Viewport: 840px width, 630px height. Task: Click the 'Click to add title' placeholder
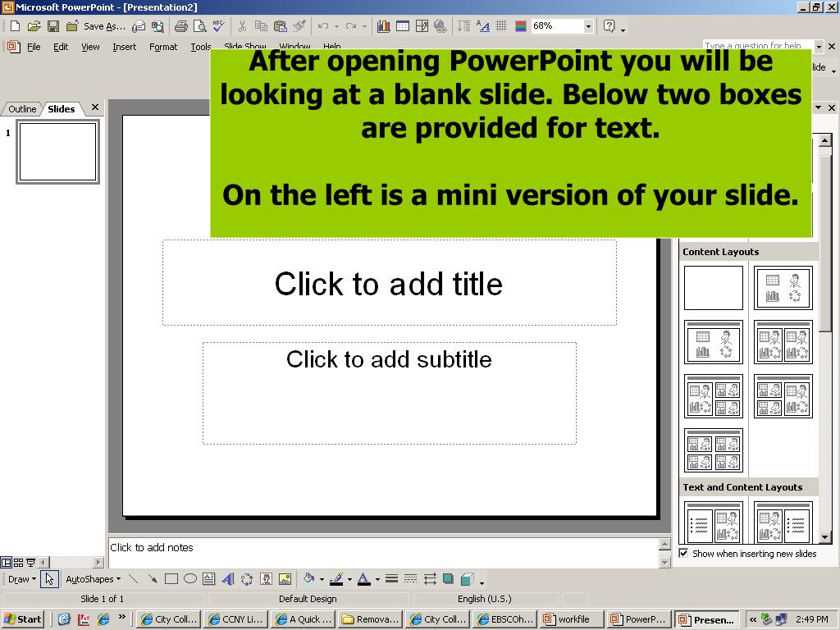[390, 282]
